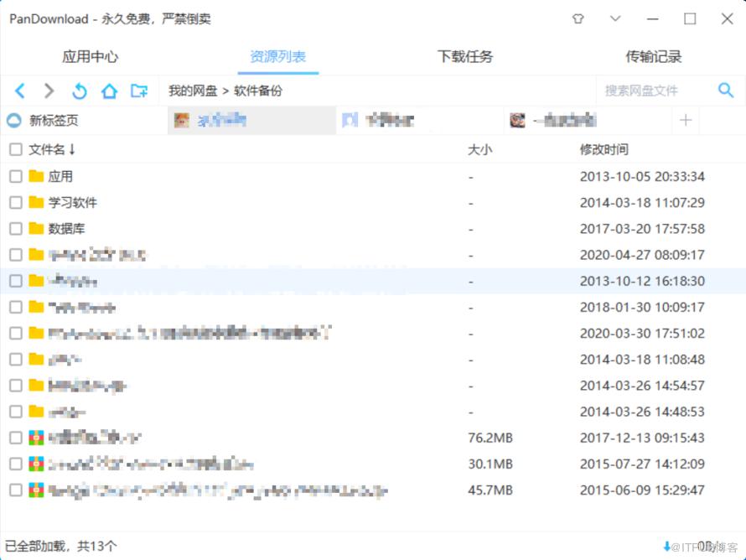Add new tab with plus icon
This screenshot has width=746, height=560.
click(686, 120)
